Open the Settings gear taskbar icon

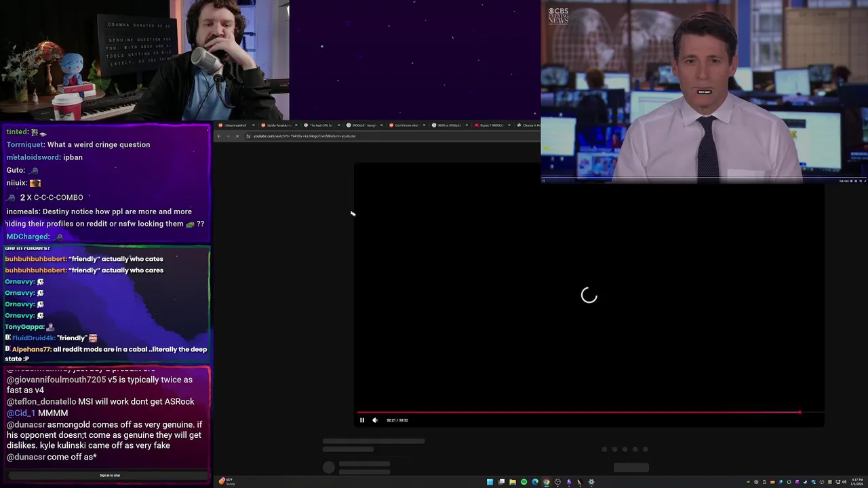(591, 482)
